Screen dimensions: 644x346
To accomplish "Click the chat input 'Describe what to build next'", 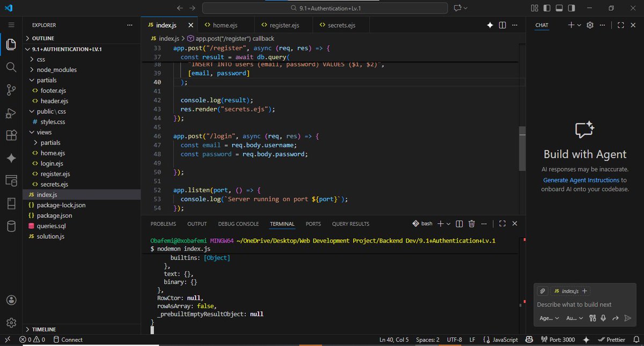I will tap(585, 304).
